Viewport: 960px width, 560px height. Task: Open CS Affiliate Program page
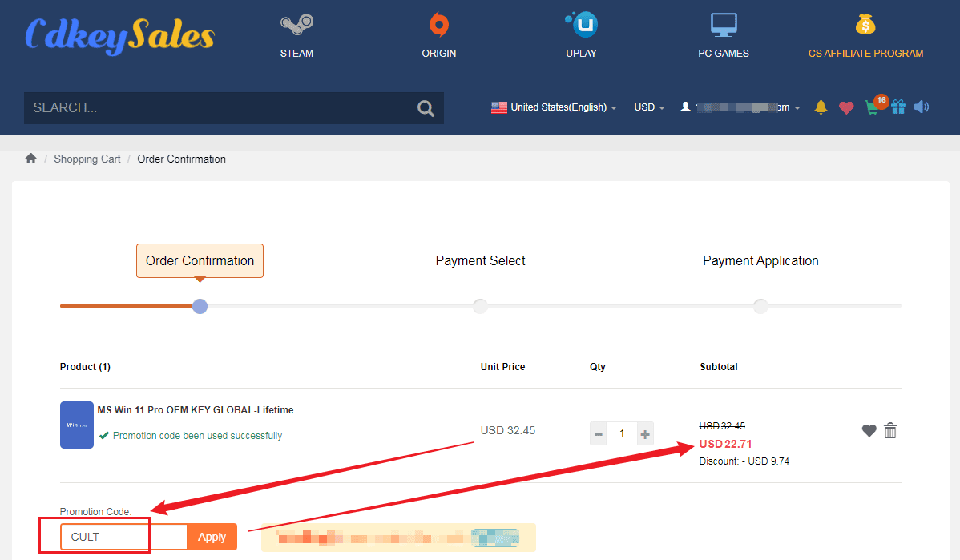point(865,36)
